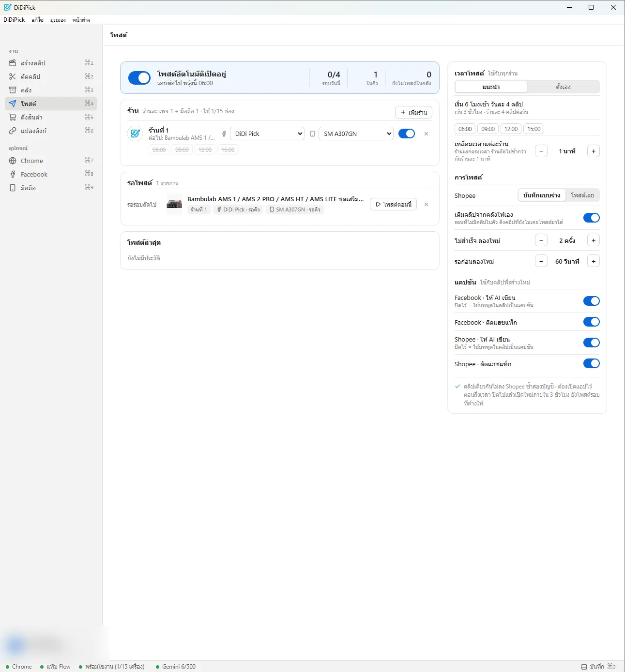The height and width of the screenshot is (672, 625).
Task: Switch post time to the ตั้งเอง tab
Action: click(x=563, y=87)
